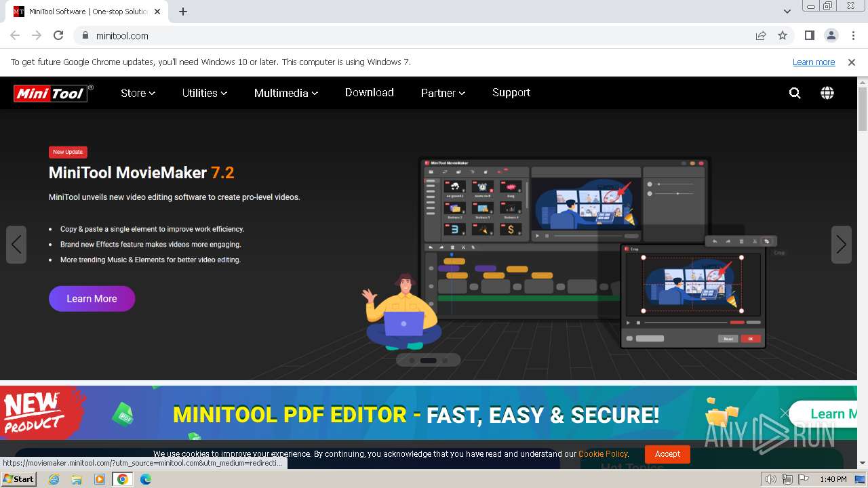The image size is (868, 488).
Task: Open the tab search chevron
Action: pyautogui.click(x=787, y=12)
